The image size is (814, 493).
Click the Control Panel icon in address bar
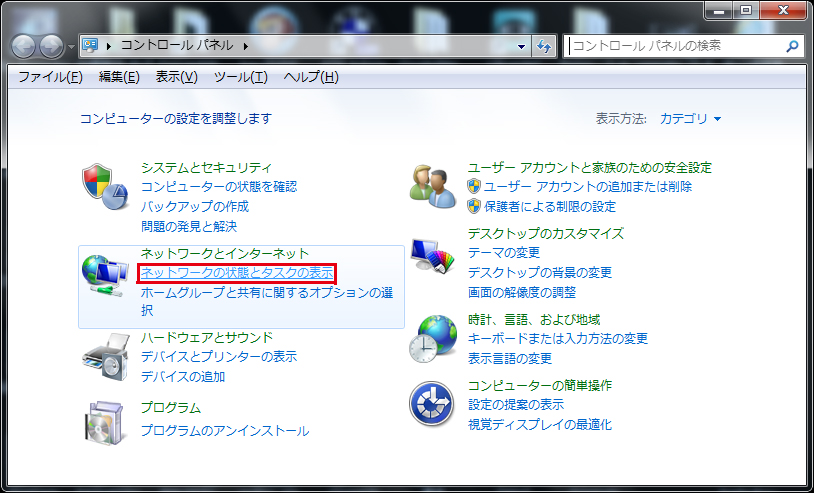tap(90, 46)
